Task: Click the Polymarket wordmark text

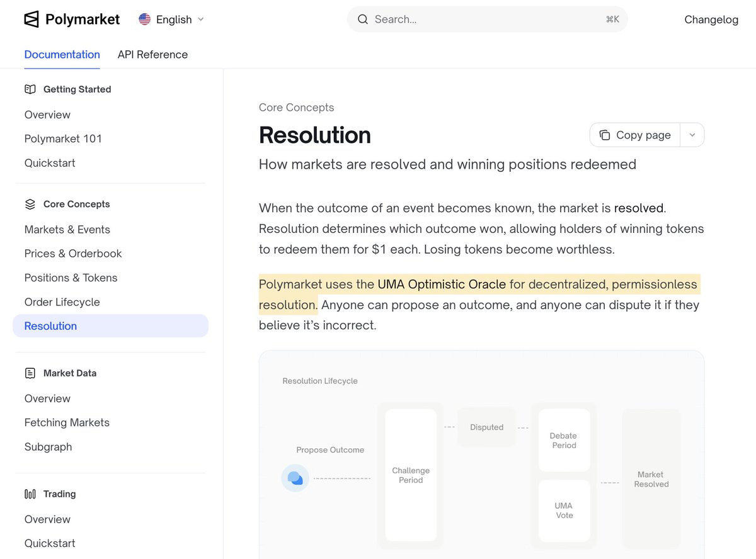Action: coord(83,20)
